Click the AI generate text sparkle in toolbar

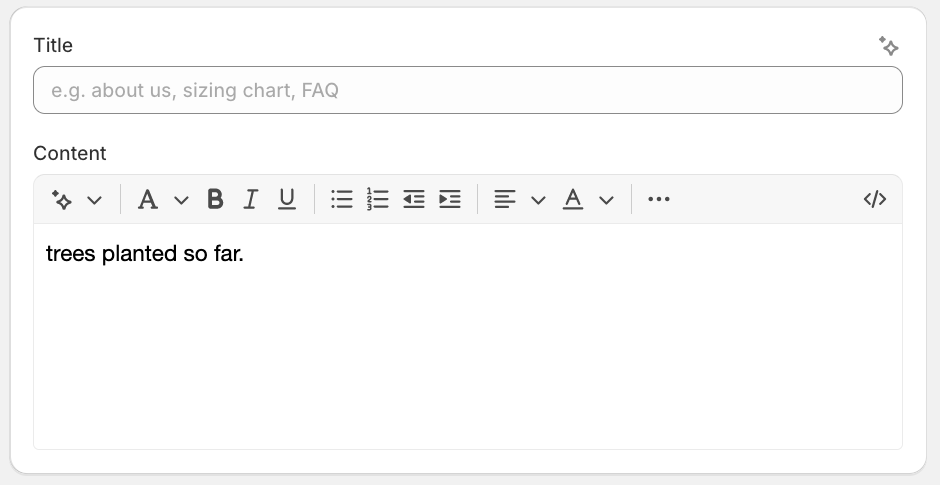click(62, 200)
